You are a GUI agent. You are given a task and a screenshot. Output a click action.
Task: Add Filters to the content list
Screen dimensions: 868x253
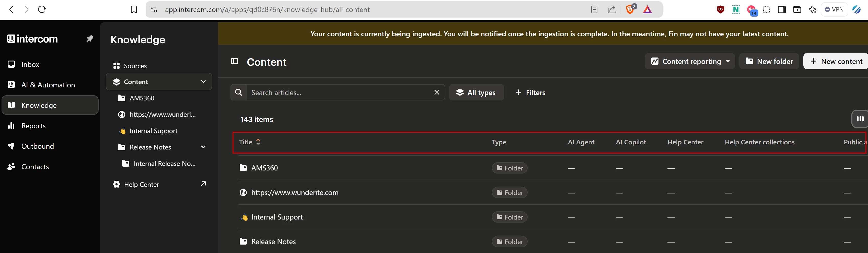coord(530,92)
